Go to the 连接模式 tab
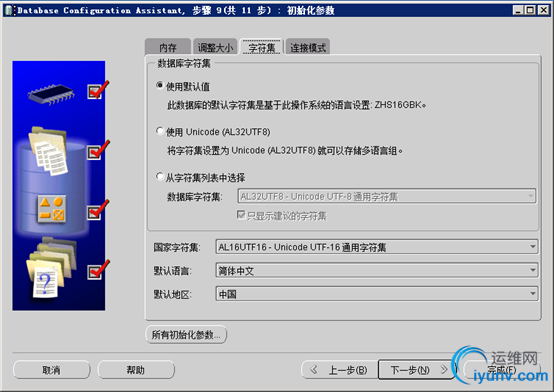 pos(308,47)
